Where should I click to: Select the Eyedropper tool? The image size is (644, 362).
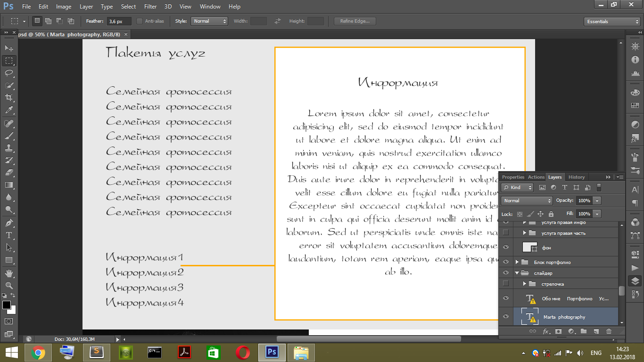point(9,110)
